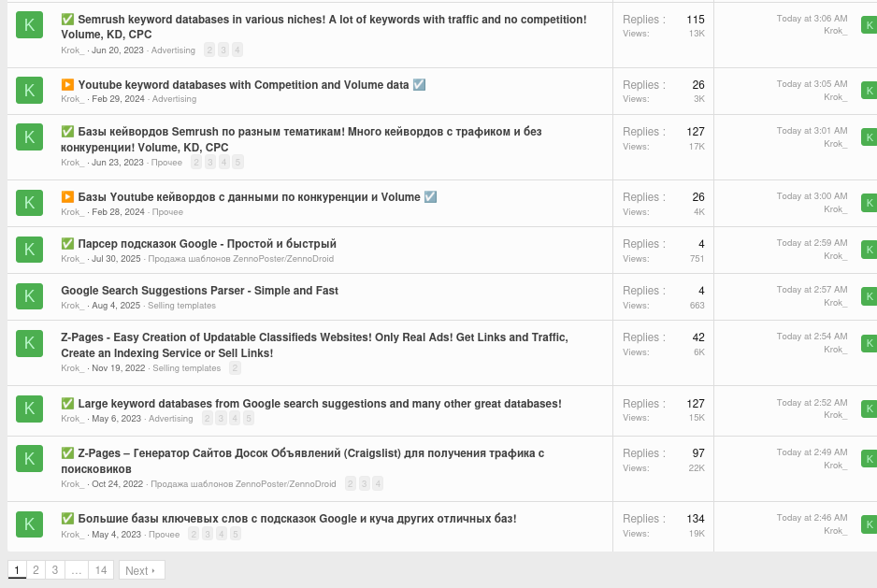
Task: Open page 2 of Z-Pages Easy Creation thread
Action: [235, 368]
